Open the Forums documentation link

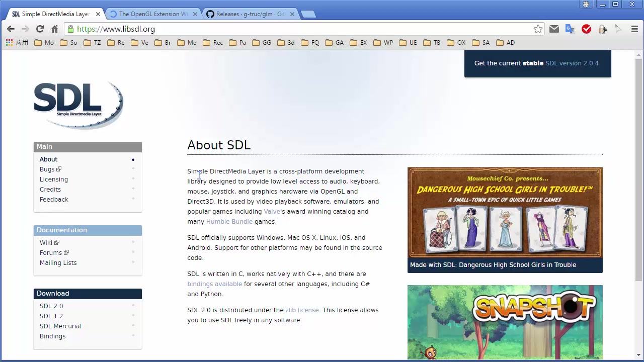(54, 253)
